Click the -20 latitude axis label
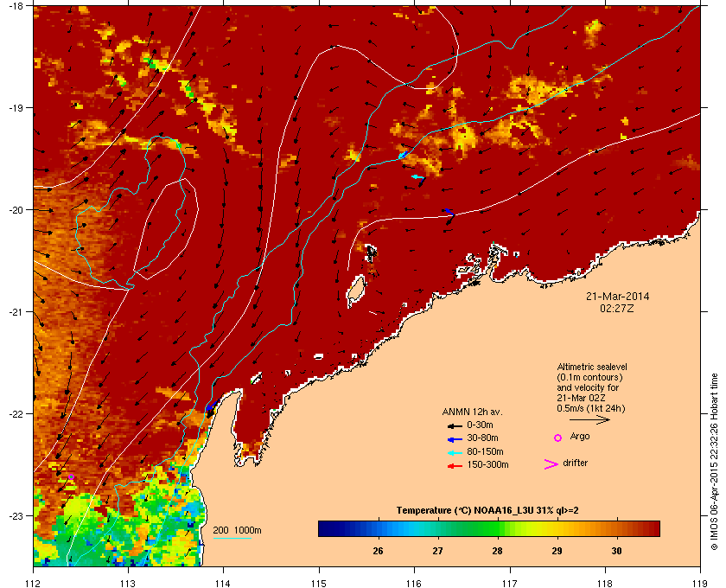Image resolution: width=726 pixels, height=588 pixels. coord(16,209)
